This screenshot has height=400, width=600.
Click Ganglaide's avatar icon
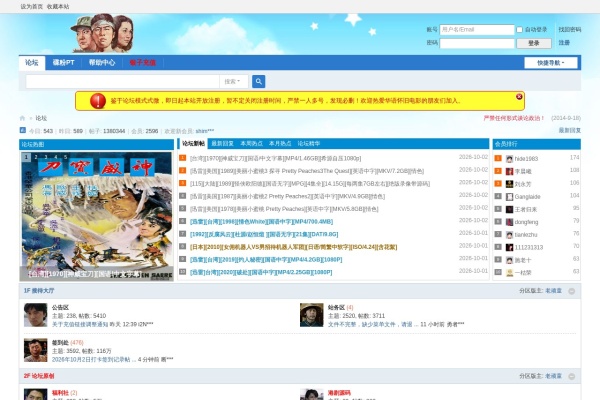tap(509, 197)
